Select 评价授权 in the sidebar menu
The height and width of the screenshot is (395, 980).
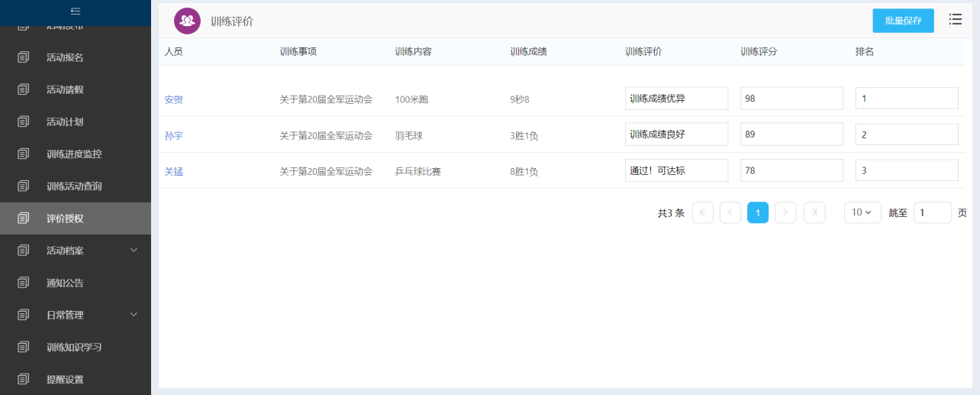(x=65, y=219)
